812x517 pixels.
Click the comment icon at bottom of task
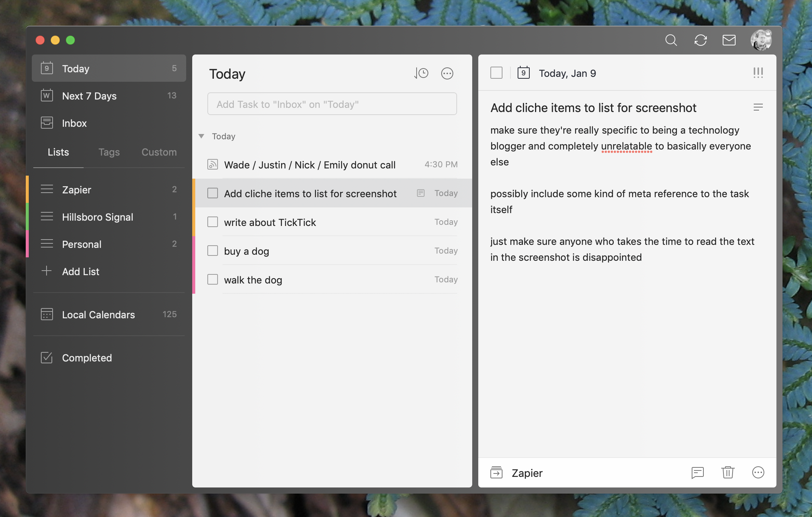[x=697, y=472]
